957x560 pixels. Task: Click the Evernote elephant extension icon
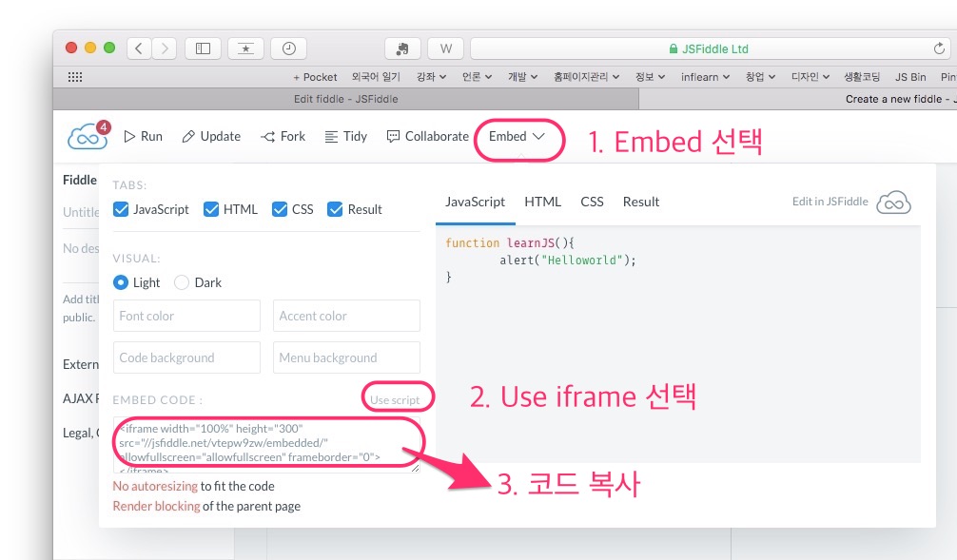tap(402, 48)
